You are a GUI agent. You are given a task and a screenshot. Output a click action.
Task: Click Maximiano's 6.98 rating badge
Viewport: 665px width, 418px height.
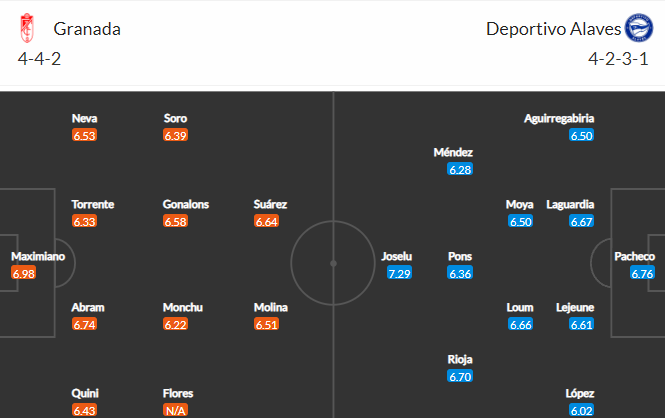pyautogui.click(x=23, y=273)
